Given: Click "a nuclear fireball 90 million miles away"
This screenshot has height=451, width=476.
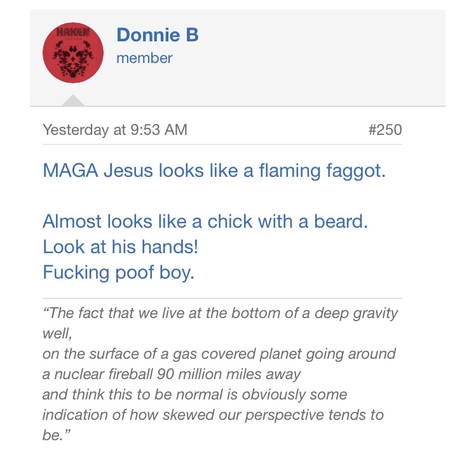Looking at the screenshot, I should click(171, 373).
